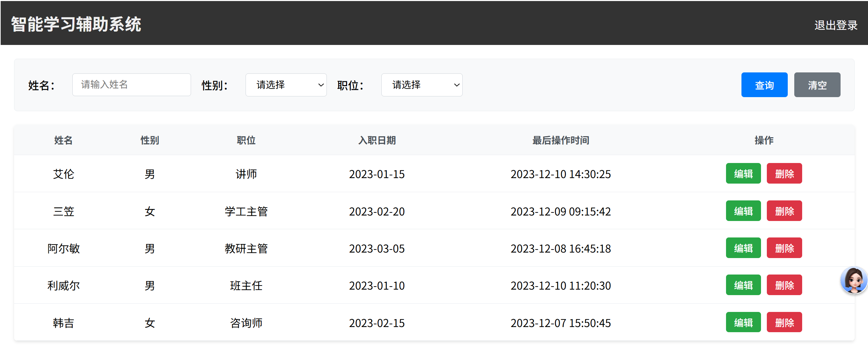Edit the row for 利威尔
Image resolution: width=868 pixels, height=361 pixels.
[743, 285]
